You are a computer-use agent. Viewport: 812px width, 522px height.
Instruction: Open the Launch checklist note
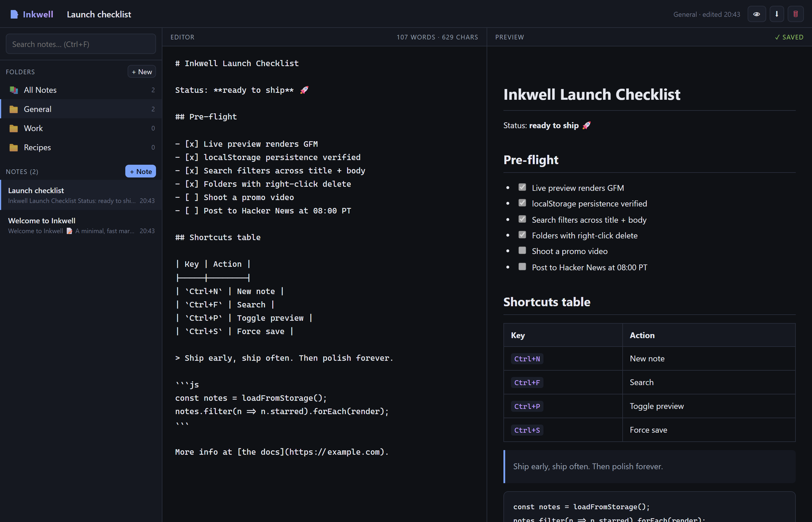click(81, 195)
